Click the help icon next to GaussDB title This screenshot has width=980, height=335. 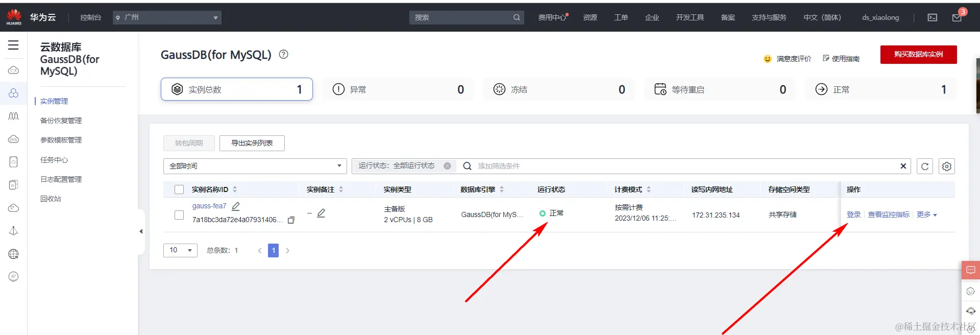click(283, 54)
